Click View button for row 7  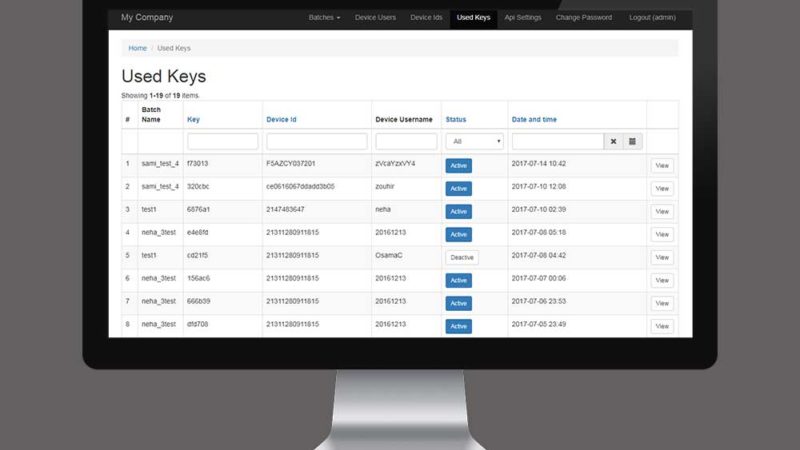(x=662, y=303)
